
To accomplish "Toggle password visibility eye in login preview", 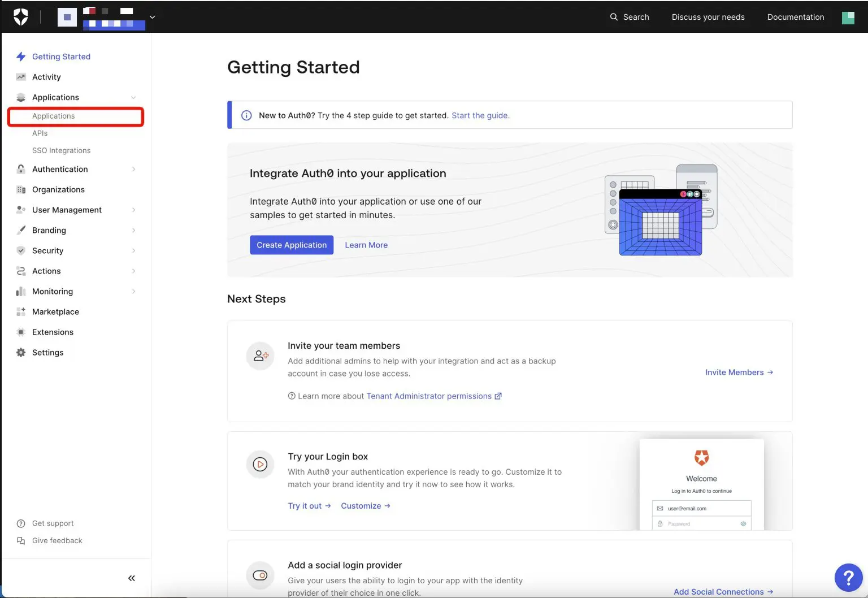I will [x=743, y=523].
